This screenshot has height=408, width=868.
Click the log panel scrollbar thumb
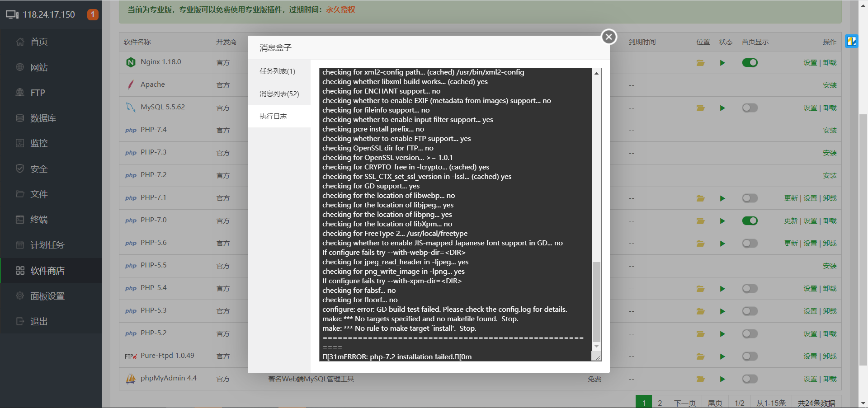click(x=597, y=302)
